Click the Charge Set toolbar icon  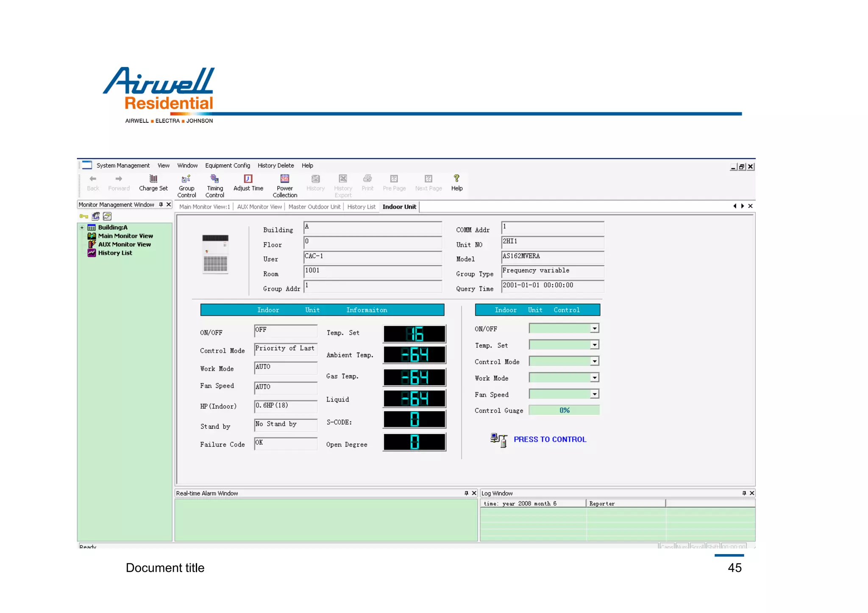coord(153,179)
